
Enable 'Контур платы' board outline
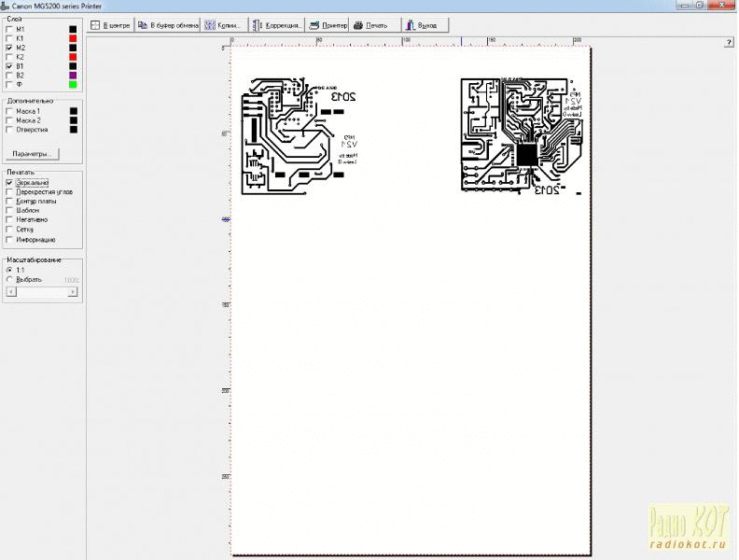pos(9,201)
